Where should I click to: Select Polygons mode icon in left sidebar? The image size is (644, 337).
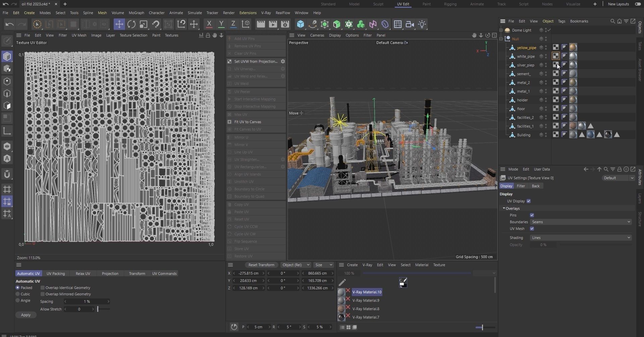(7, 106)
